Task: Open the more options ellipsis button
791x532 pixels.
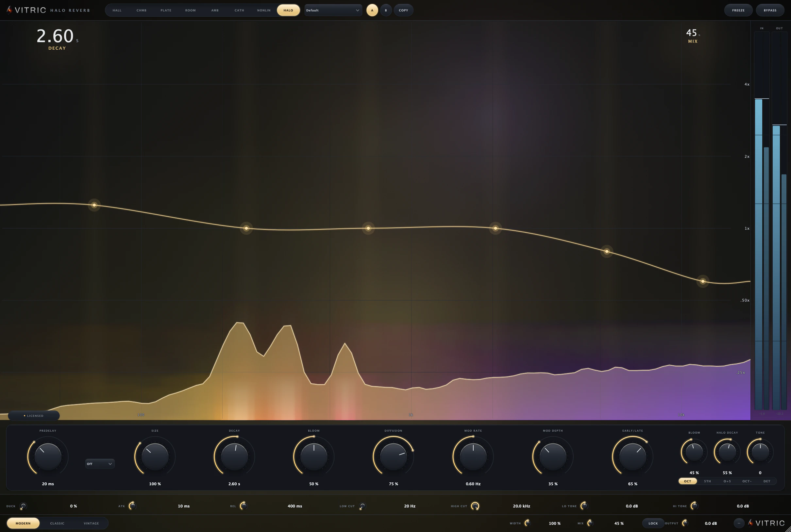Action: (739, 523)
